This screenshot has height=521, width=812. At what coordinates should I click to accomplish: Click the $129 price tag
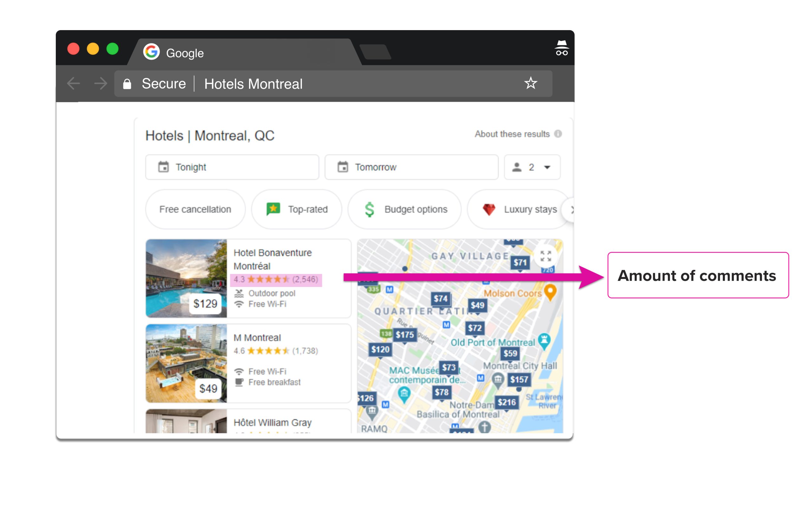[205, 304]
